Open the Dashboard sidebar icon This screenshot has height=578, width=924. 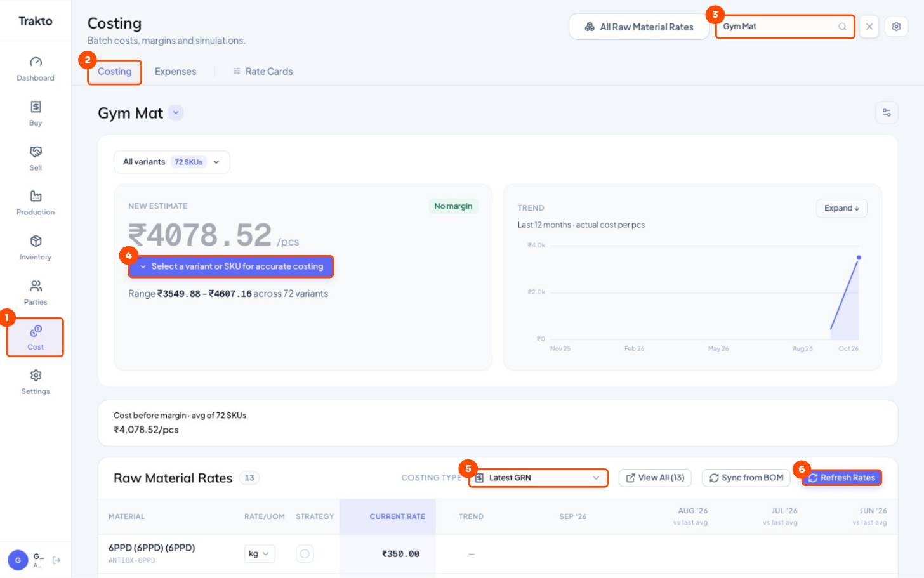(x=36, y=62)
